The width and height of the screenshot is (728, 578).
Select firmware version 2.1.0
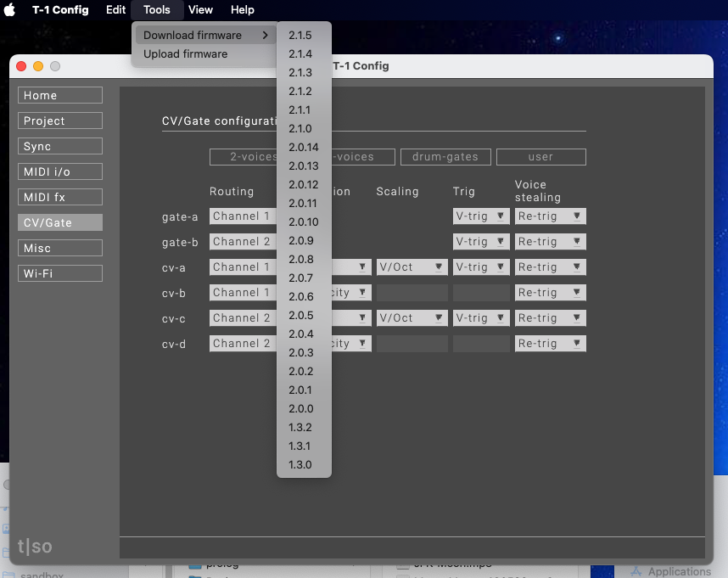point(304,129)
